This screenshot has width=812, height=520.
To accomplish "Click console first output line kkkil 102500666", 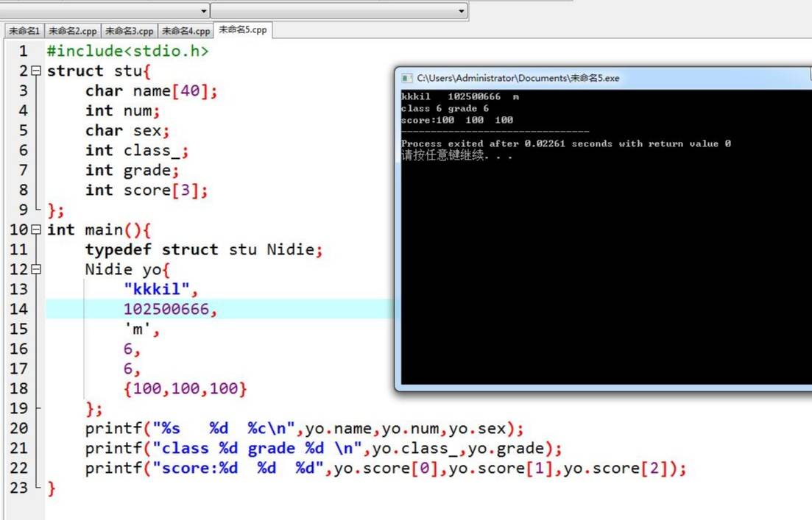I will pos(460,96).
